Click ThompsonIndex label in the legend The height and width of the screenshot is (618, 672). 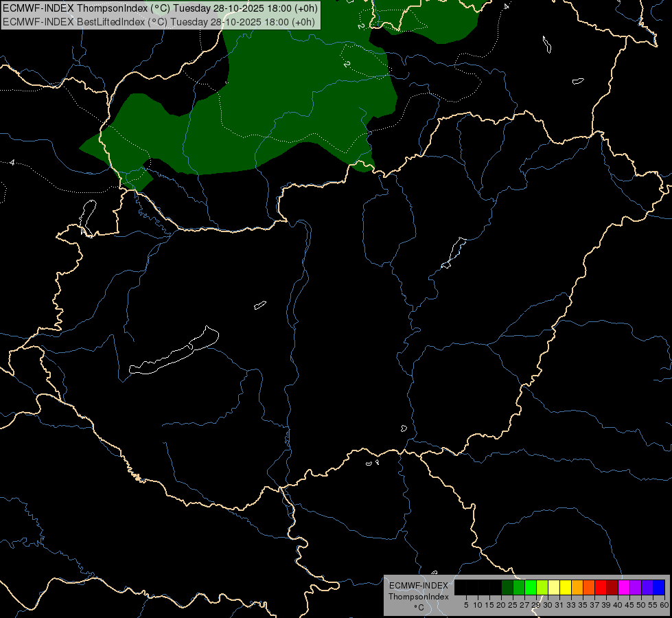pyautogui.click(x=419, y=597)
